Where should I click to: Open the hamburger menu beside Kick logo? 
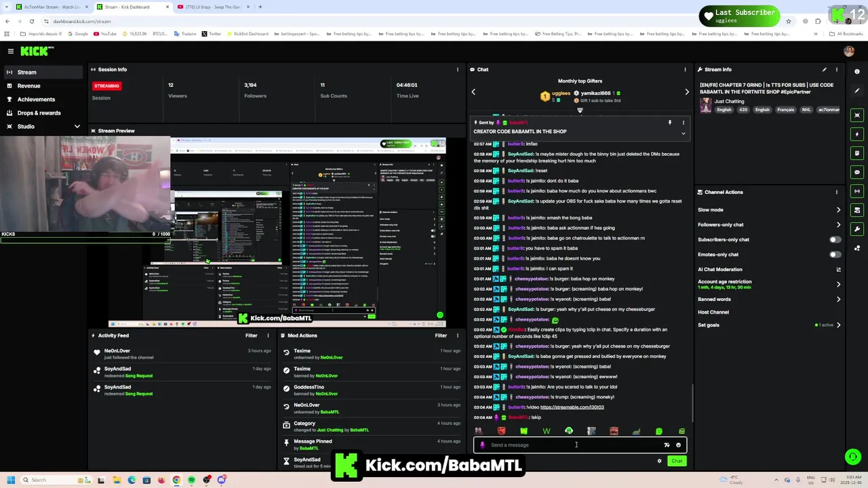11,52
